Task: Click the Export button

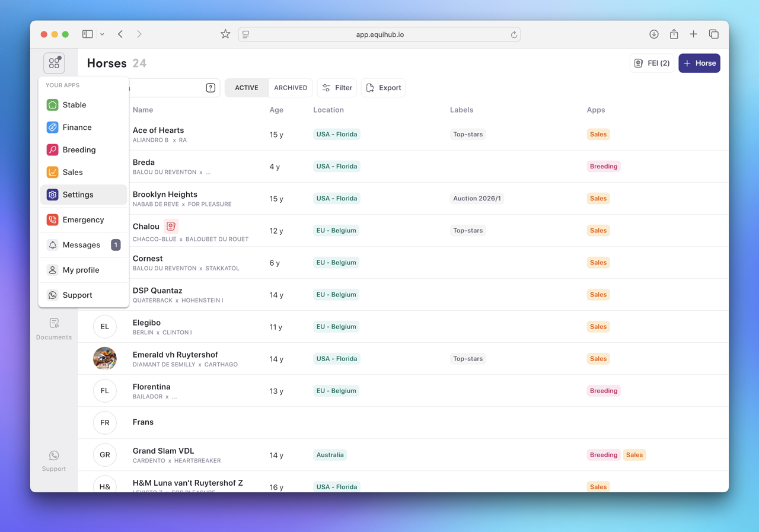Action: [x=383, y=88]
